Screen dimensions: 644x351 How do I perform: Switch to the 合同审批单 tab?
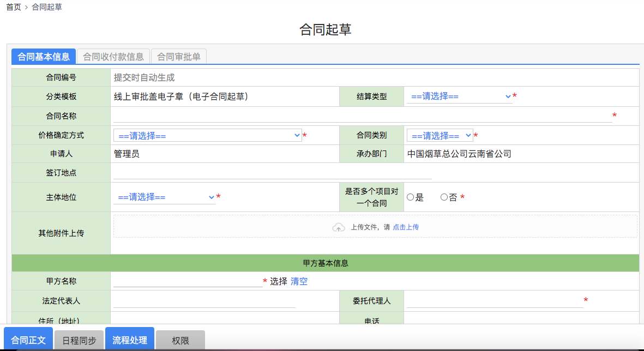pos(178,57)
